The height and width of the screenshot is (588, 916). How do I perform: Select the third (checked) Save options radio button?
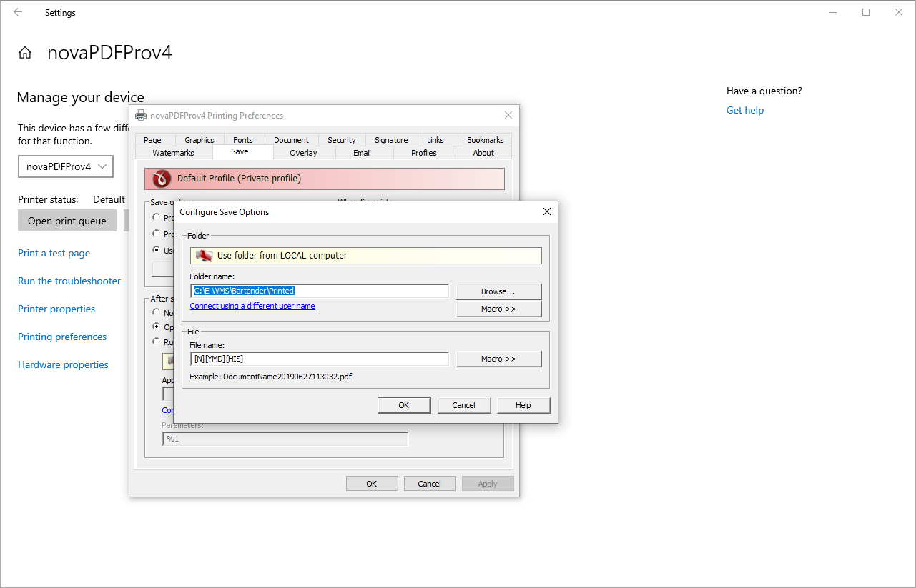157,250
